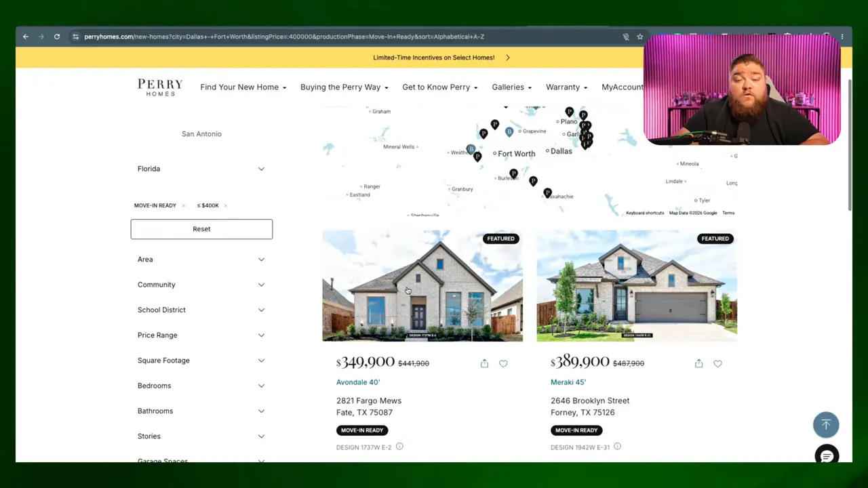Expand the Stories filter
This screenshot has height=488, width=868.
pyautogui.click(x=201, y=436)
